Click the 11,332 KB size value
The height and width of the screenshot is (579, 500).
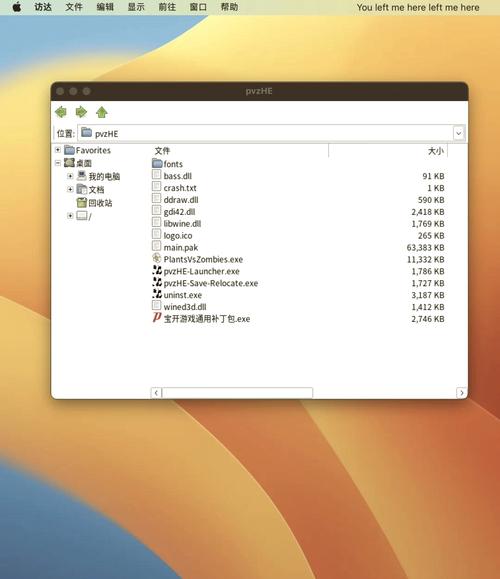coord(425,259)
